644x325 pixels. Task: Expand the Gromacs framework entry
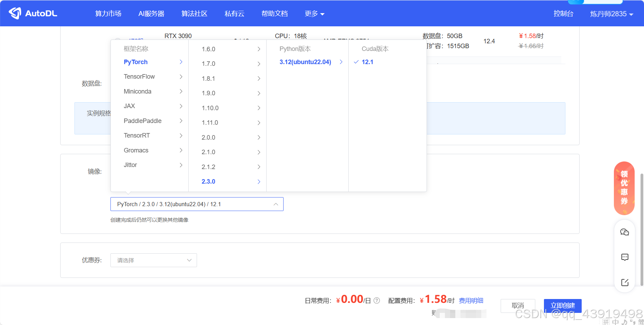tap(150, 150)
